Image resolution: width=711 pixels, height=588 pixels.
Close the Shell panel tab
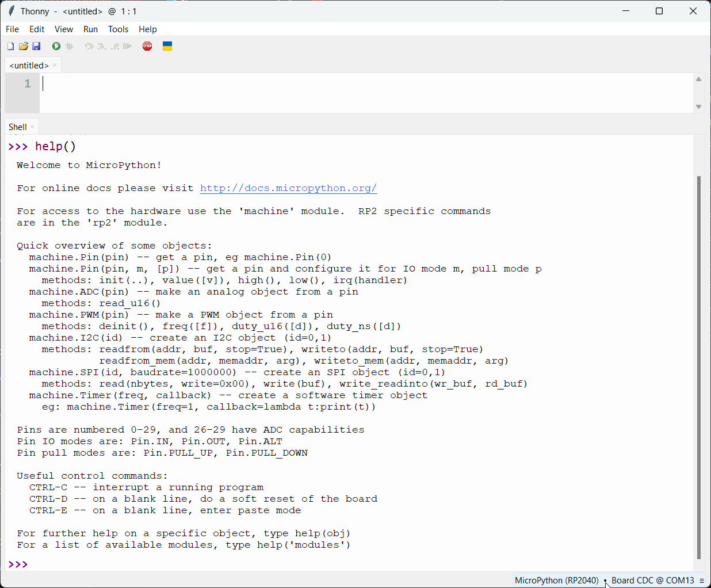point(32,127)
